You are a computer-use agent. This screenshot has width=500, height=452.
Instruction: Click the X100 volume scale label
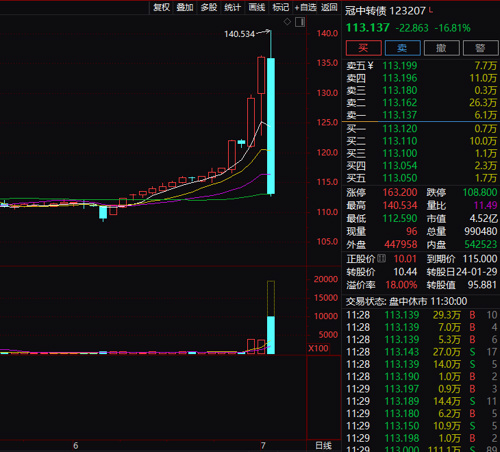[x=318, y=348]
